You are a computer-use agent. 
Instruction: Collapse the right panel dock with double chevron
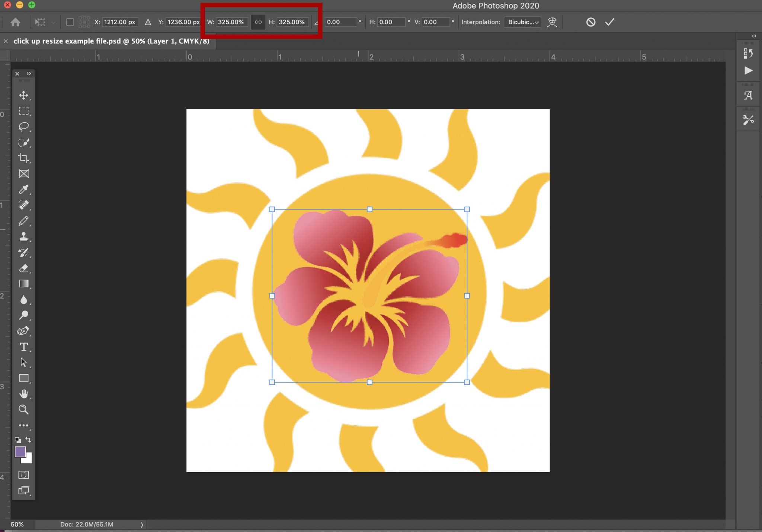[754, 35]
